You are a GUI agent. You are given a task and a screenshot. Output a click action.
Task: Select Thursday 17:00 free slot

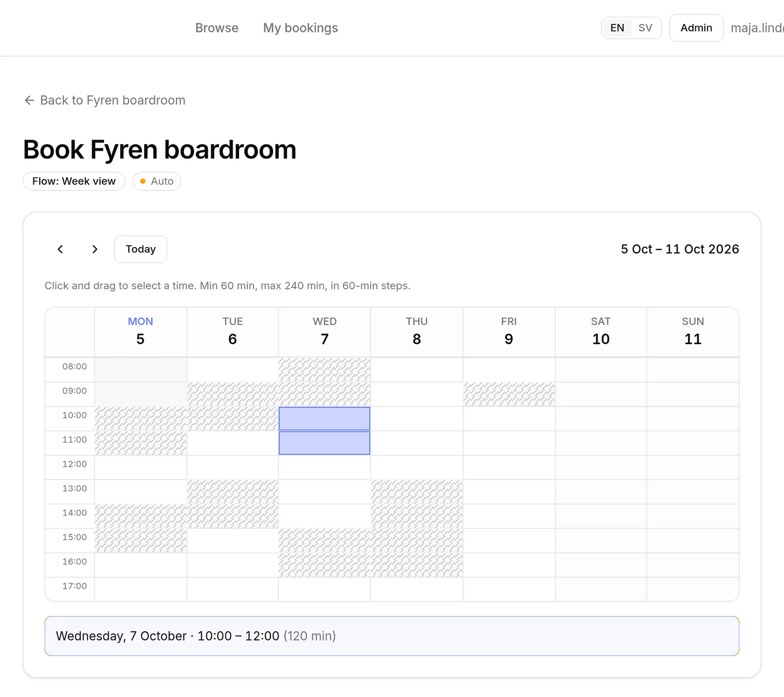pyautogui.click(x=417, y=590)
